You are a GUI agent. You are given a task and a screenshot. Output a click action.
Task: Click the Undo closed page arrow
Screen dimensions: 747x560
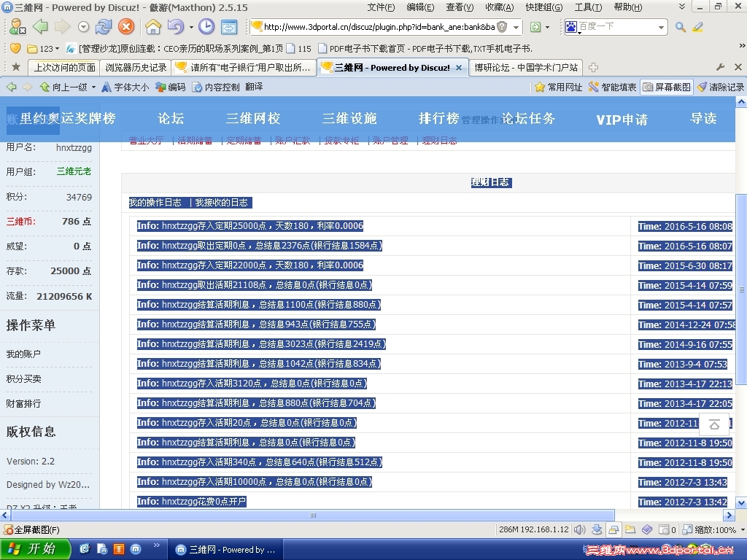(176, 27)
